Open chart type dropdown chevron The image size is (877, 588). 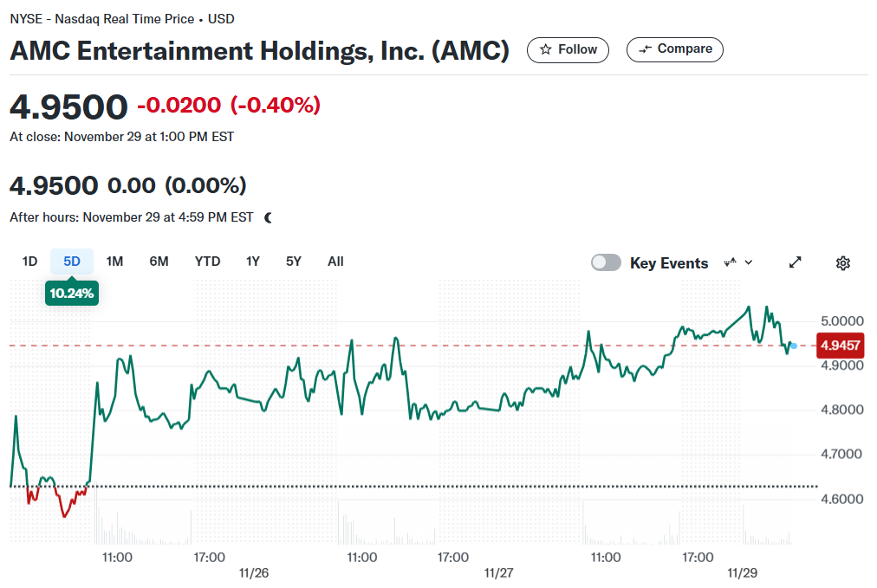(x=749, y=262)
